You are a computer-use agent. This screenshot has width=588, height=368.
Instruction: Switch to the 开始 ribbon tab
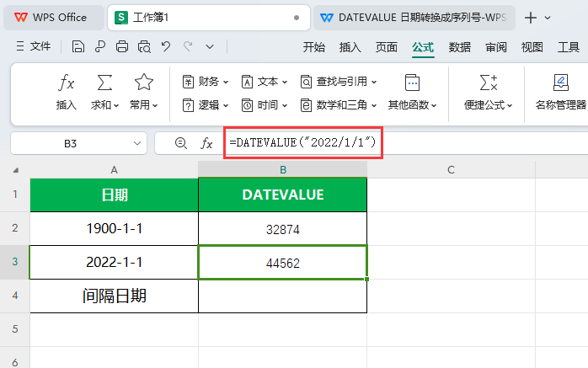pos(314,47)
